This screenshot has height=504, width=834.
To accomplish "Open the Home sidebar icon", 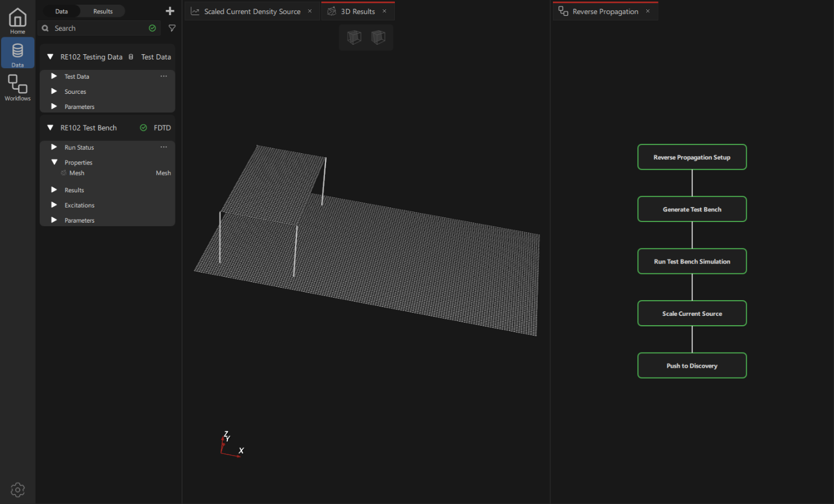I will tap(17, 20).
